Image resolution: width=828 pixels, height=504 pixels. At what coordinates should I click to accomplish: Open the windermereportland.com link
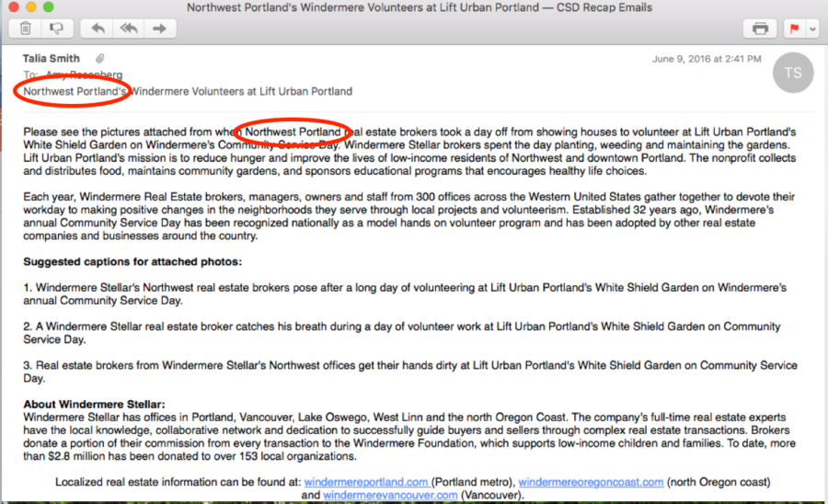(x=366, y=482)
